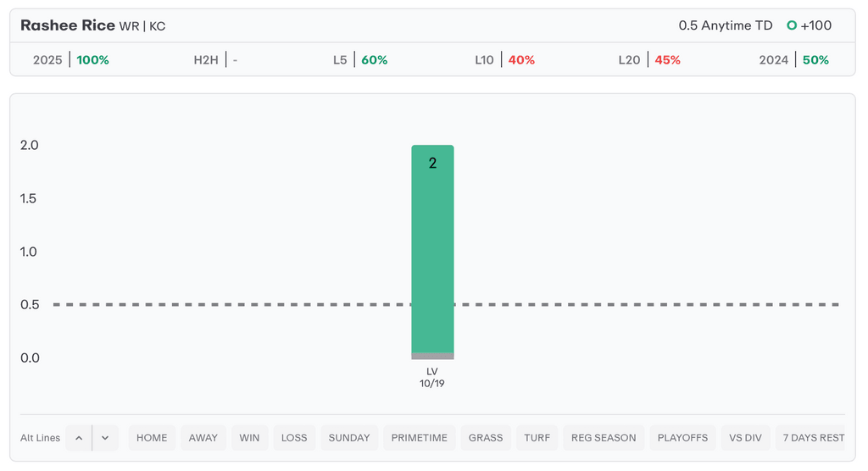Select the 2025 season hit rate
The image size is (868, 471).
click(71, 60)
